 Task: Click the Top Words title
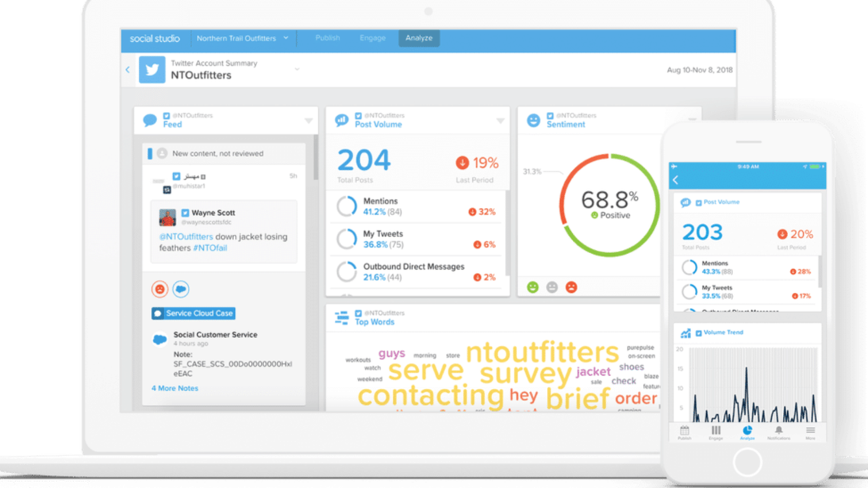tap(375, 322)
